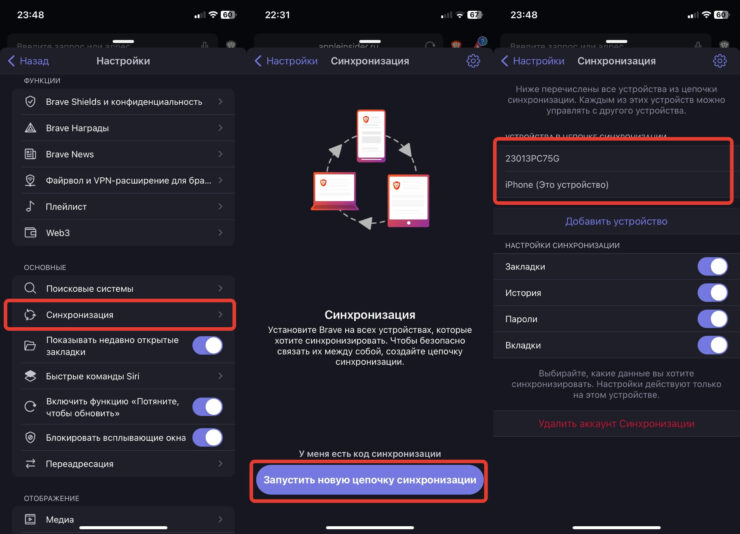Screen dimensions: 740x534
Task: Turn off Пароли sync toggle
Action: point(713,319)
